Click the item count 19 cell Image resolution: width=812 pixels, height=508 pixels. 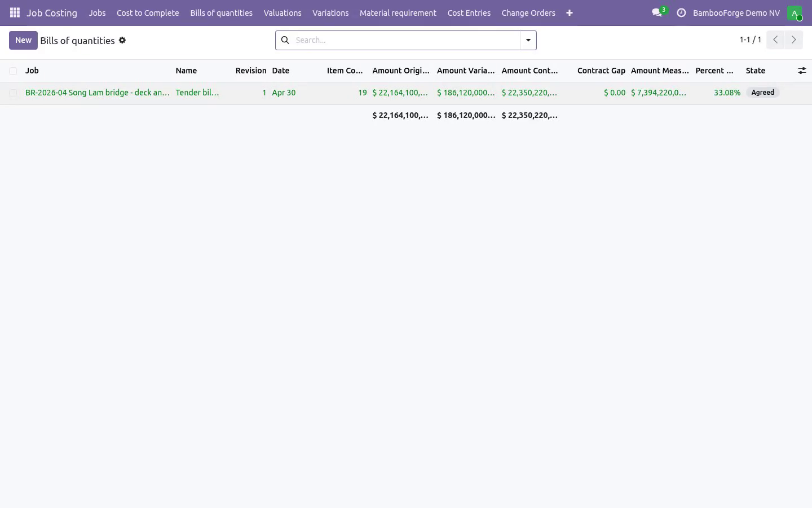point(363,93)
